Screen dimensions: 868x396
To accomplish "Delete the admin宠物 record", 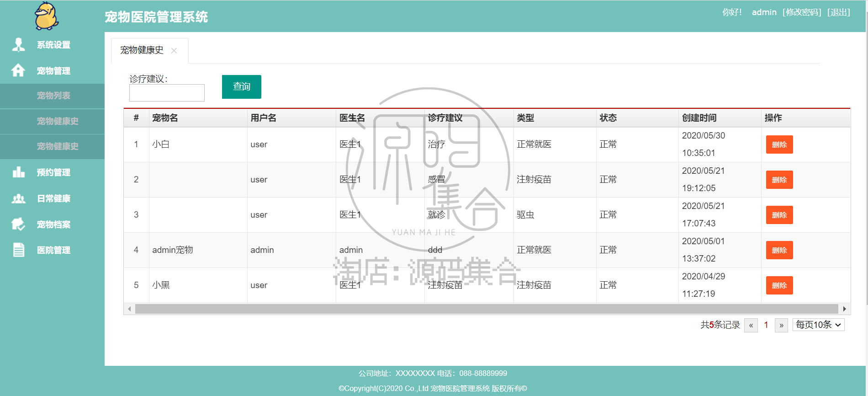I will (x=779, y=250).
